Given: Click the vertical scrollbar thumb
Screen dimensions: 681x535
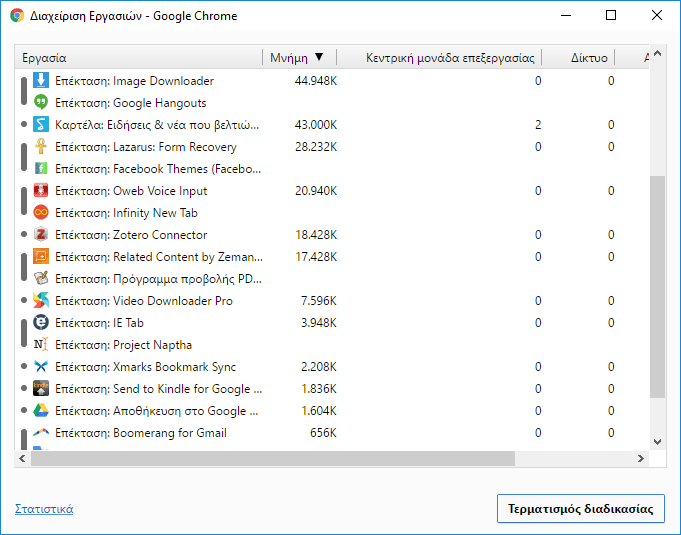Looking at the screenshot, I should (658, 287).
